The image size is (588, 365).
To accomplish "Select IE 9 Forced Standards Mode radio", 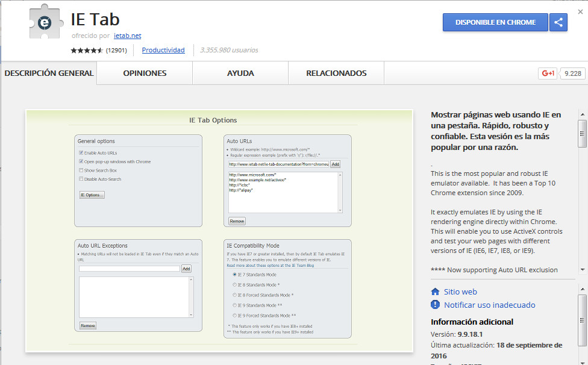I will click(x=235, y=315).
